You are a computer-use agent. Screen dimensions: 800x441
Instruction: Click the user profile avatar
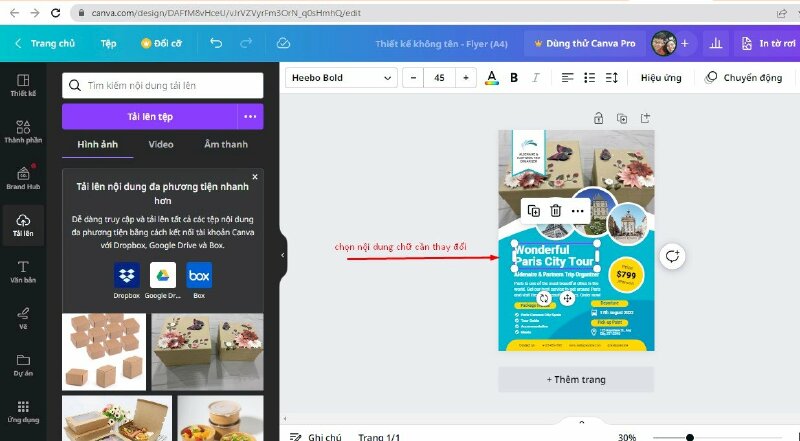click(x=664, y=43)
